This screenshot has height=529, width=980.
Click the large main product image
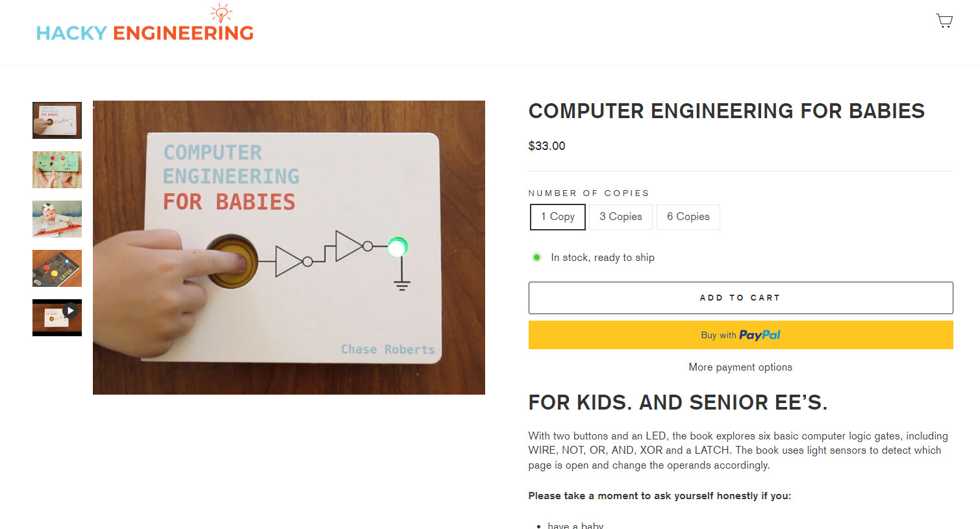click(289, 247)
